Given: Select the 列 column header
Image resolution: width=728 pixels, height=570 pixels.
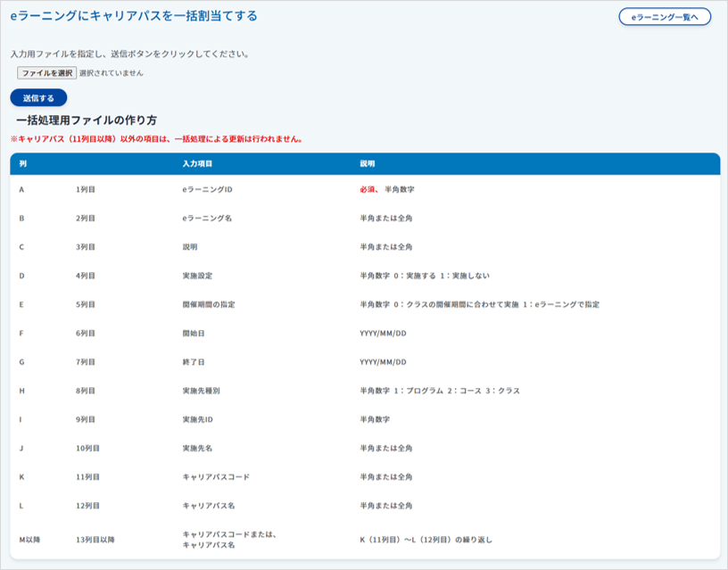Looking at the screenshot, I should point(22,164).
